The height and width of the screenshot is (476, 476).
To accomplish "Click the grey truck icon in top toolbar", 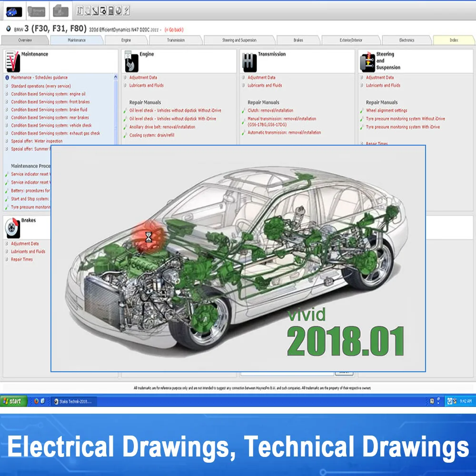I will tap(37, 12).
